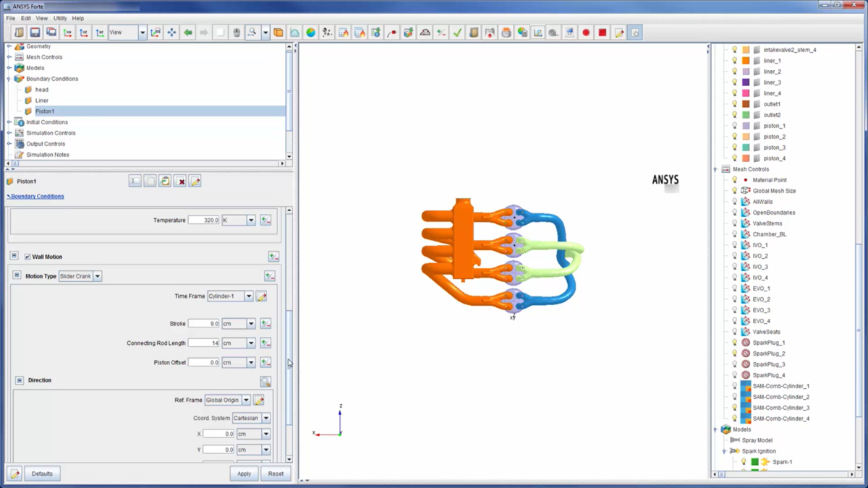The image size is (868, 488).
Task: Collapse the Direction section
Action: pyautogui.click(x=20, y=380)
